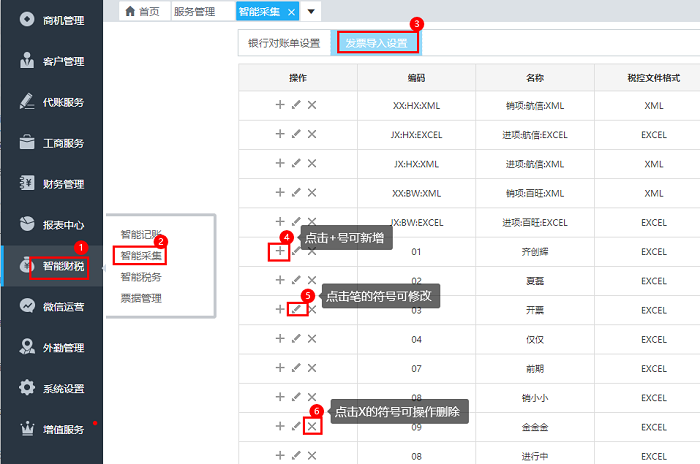Click the plus icon in the XX:HX:XML row
This screenshot has height=464, width=700.
coord(280,105)
